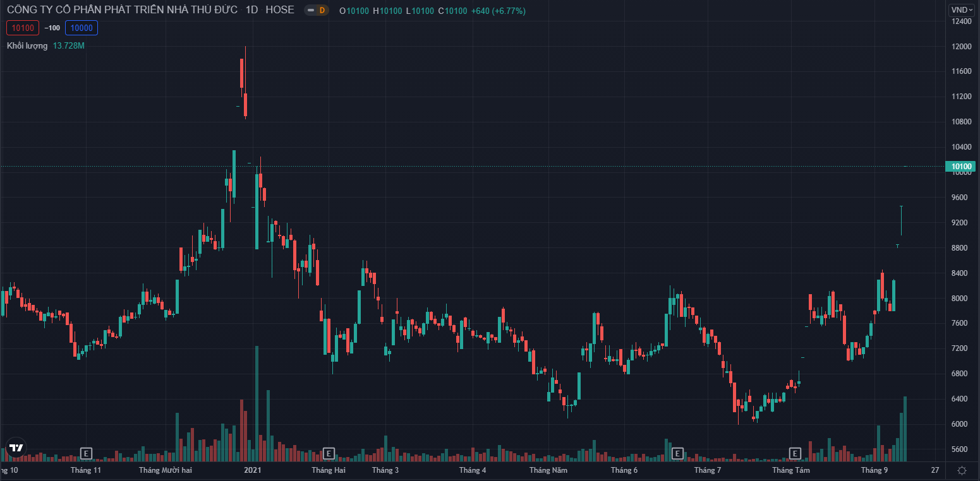
Task: Click the 11200 price axis label
Action: click(961, 97)
